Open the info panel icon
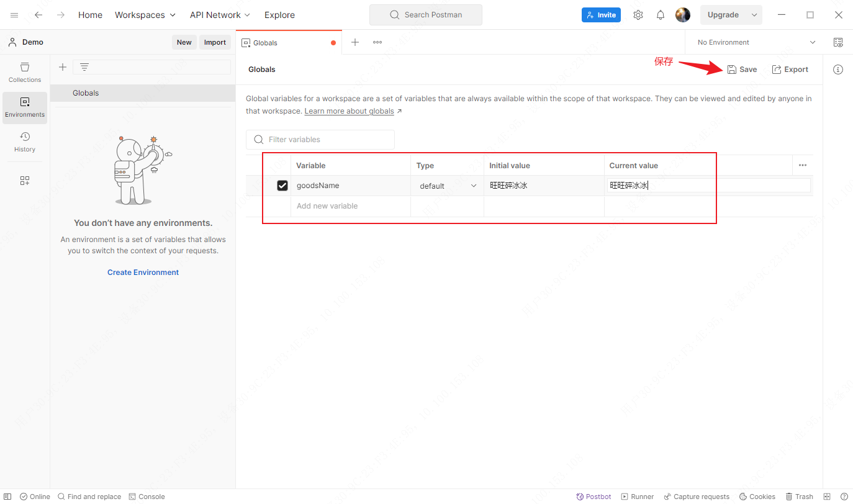This screenshot has width=853, height=504. (838, 70)
